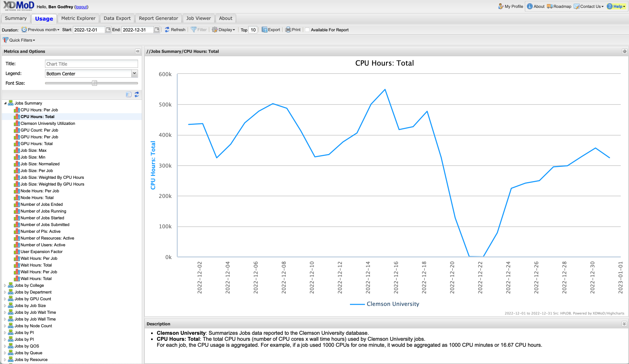Select Wall Hours: Per Job metric

pos(39,272)
